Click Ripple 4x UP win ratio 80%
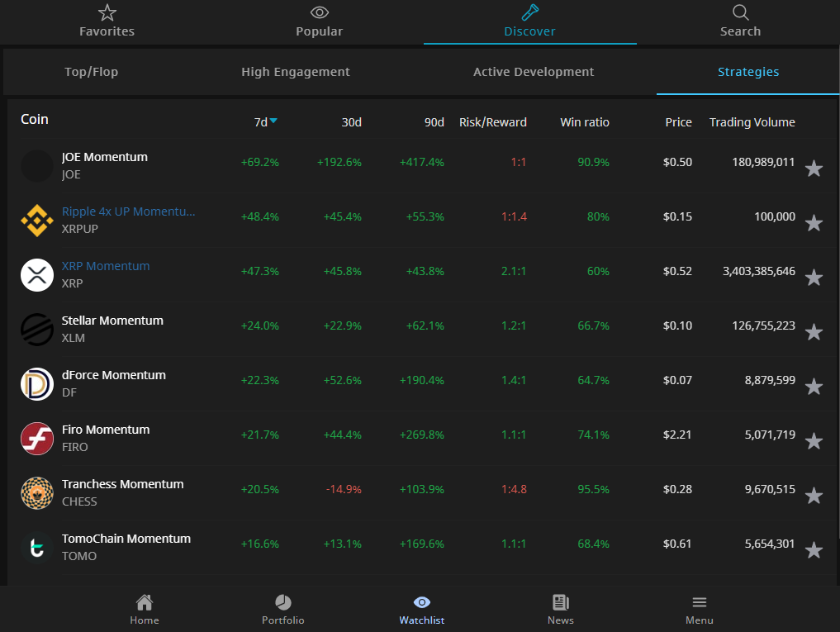 [x=598, y=216]
